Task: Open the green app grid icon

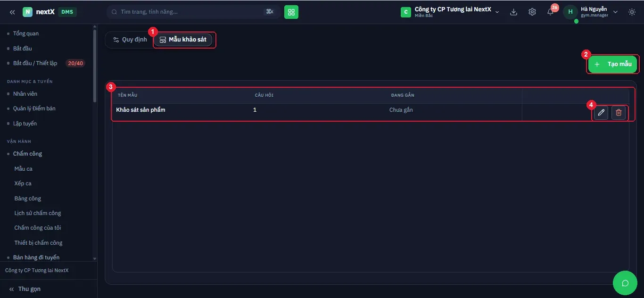Action: [291, 12]
